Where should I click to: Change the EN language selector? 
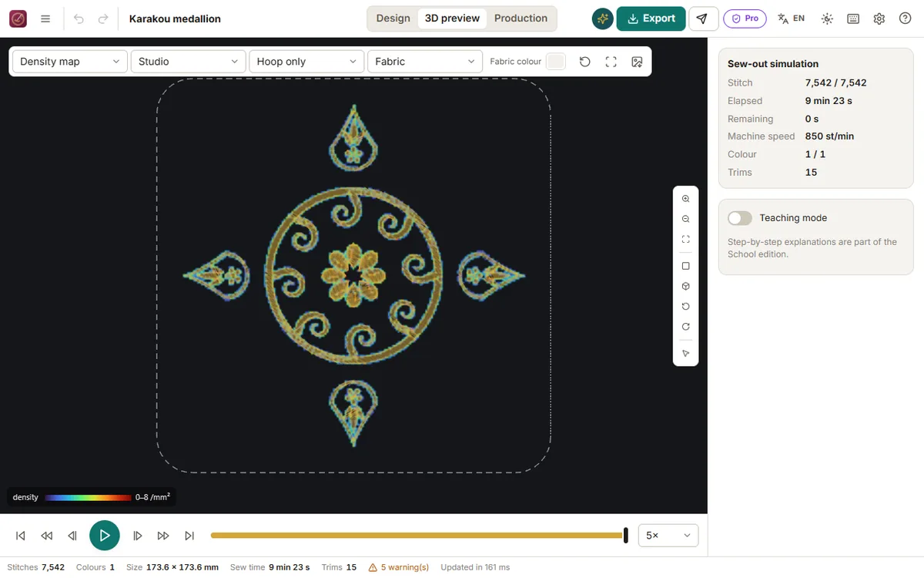pos(792,18)
